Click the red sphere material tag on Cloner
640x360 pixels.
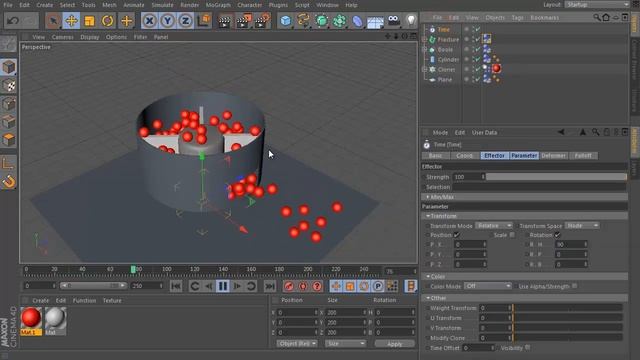496,69
